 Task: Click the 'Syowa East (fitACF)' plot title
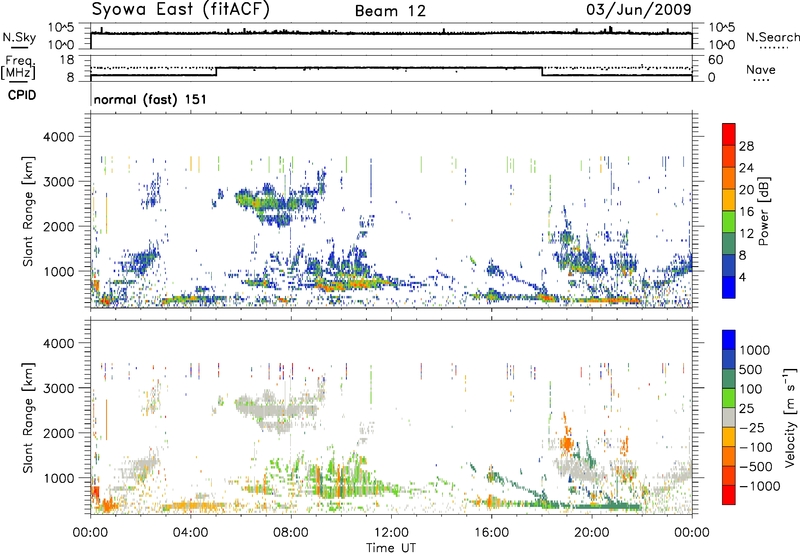point(181,10)
